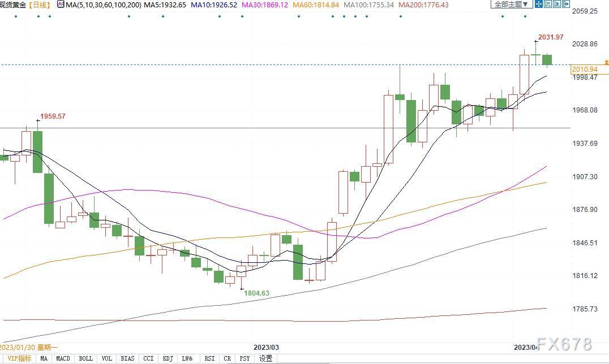The image size is (609, 364).
Task: Select the MA indicator tab
Action: coord(44,358)
